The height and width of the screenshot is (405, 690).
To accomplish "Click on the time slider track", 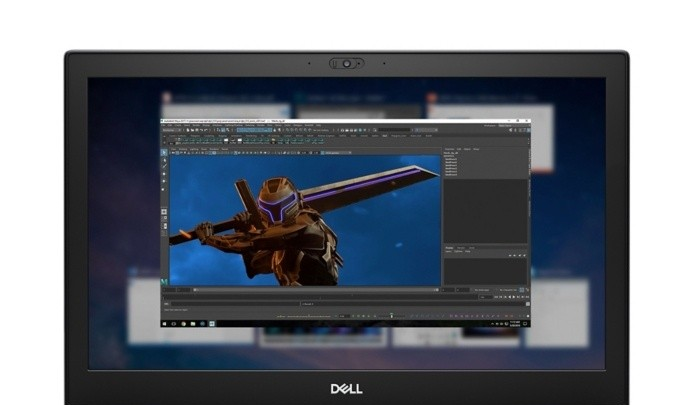I will [320, 297].
